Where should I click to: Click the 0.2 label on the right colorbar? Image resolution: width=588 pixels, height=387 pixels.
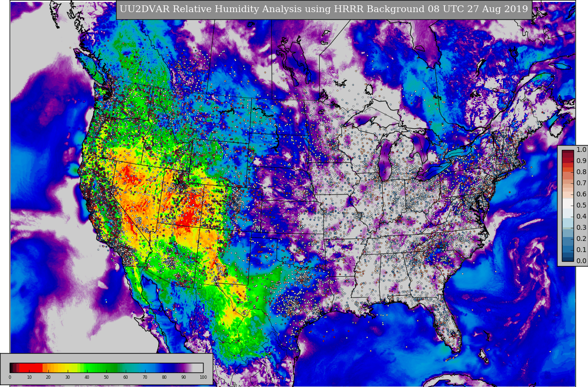[581, 239]
